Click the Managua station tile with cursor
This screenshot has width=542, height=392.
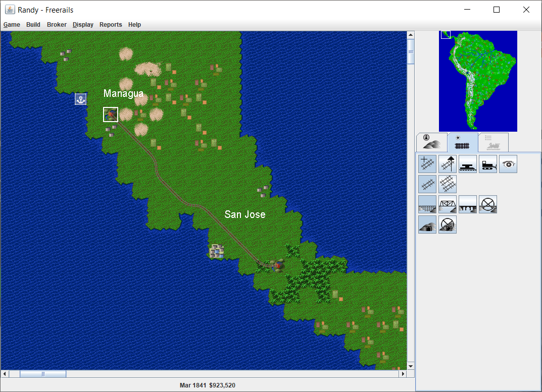point(111,115)
